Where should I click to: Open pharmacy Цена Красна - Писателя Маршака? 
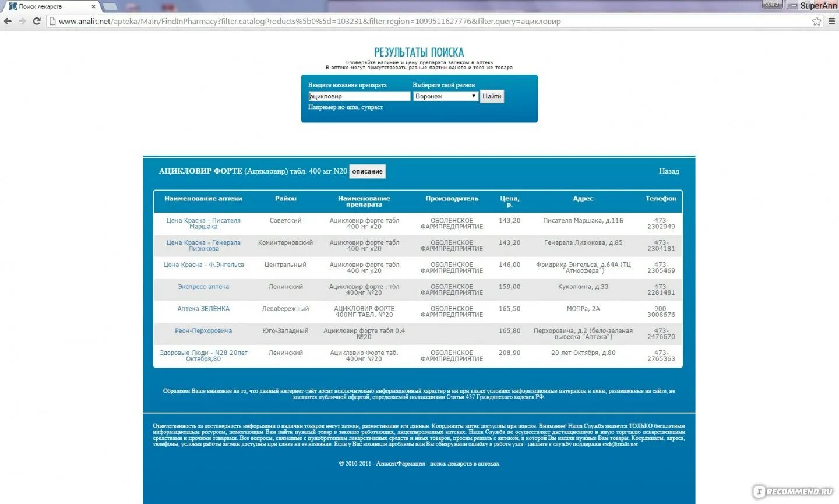point(203,224)
